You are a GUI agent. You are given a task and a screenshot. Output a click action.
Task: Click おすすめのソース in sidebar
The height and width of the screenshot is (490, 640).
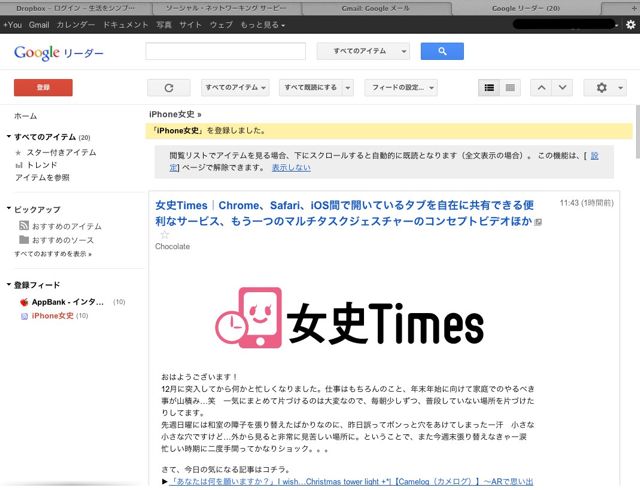pyautogui.click(x=63, y=240)
